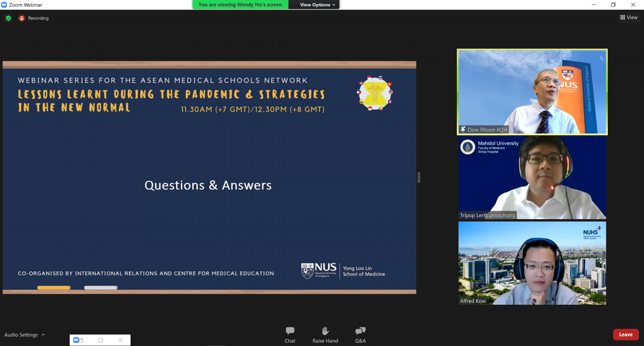The height and width of the screenshot is (346, 644).
Task: Click the 'You are viewing Wendy Ho's screen' banner
Action: (x=240, y=5)
